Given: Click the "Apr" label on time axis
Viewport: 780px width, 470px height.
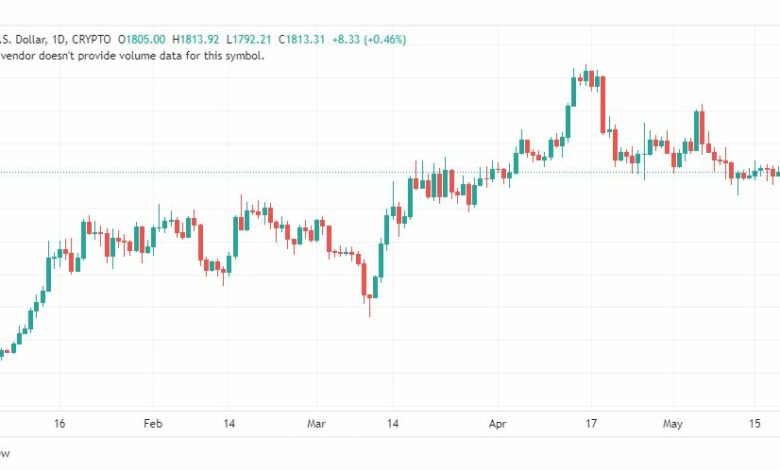Looking at the screenshot, I should (497, 424).
